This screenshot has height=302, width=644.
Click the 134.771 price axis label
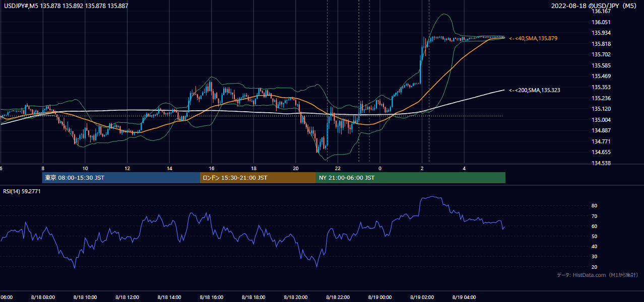click(x=601, y=141)
